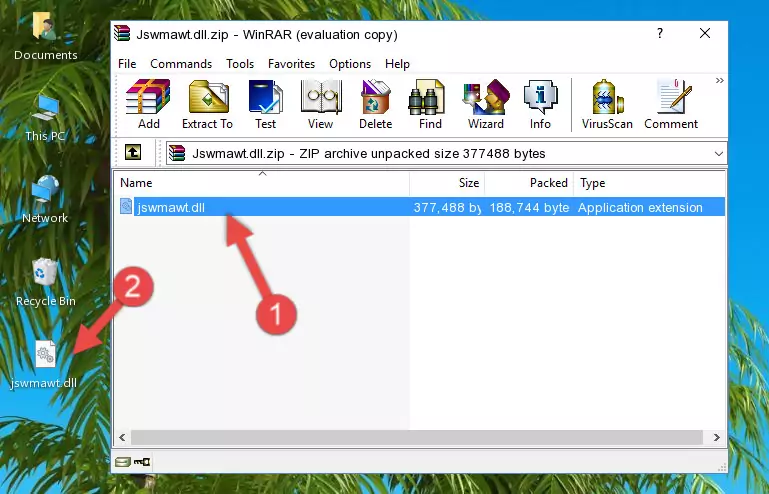Open the Tools menu
The width and height of the screenshot is (769, 494).
(x=240, y=64)
